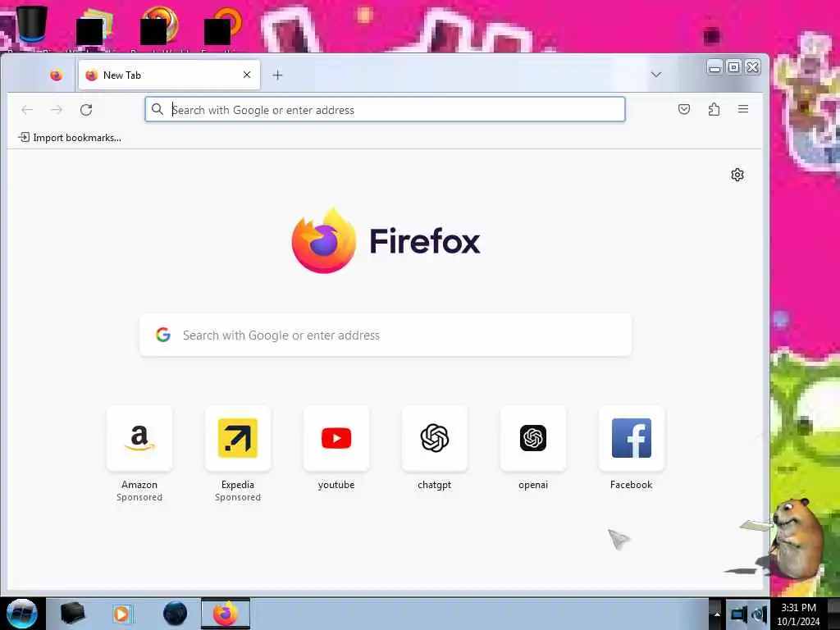840x630 pixels.
Task: Open the Facebook shortcut tile
Action: click(x=632, y=438)
